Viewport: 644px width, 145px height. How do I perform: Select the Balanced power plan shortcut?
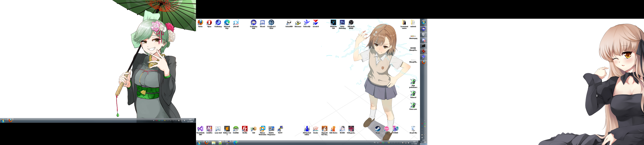click(413, 94)
